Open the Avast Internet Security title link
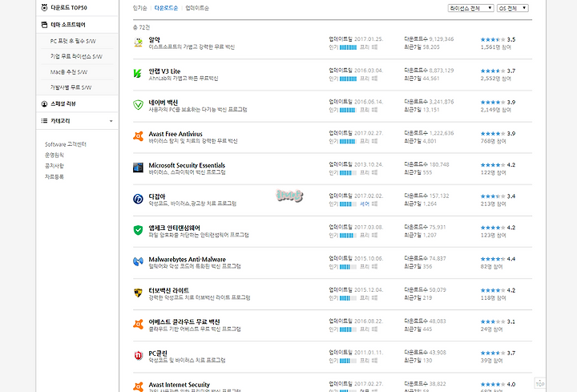 click(180, 385)
